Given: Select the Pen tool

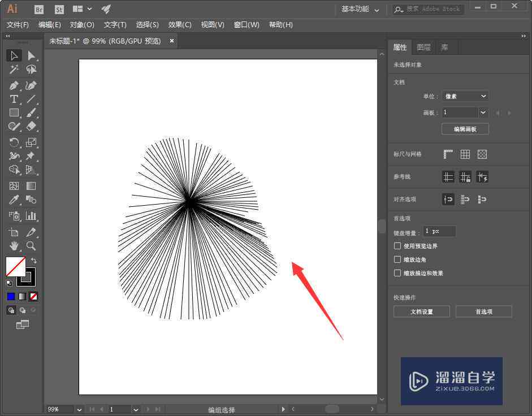Looking at the screenshot, I should coord(14,85).
